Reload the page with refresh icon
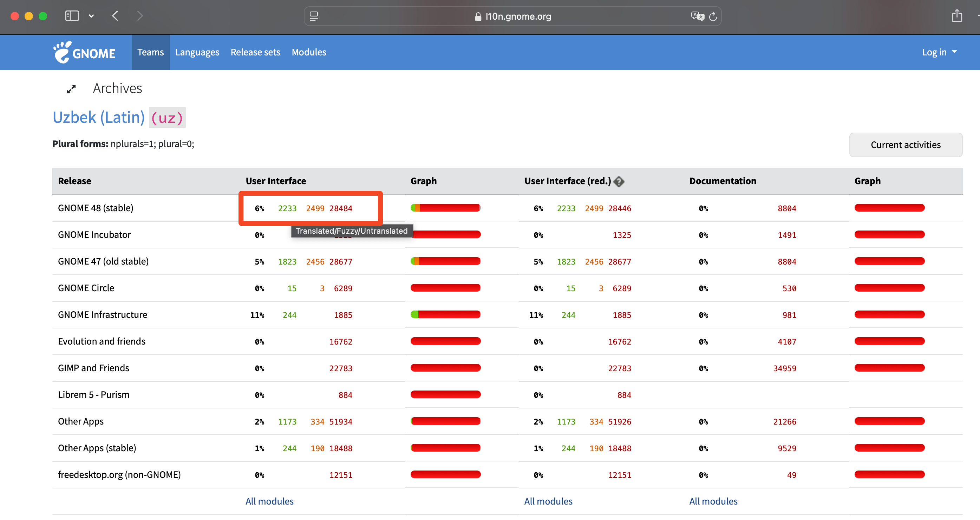 (x=713, y=16)
